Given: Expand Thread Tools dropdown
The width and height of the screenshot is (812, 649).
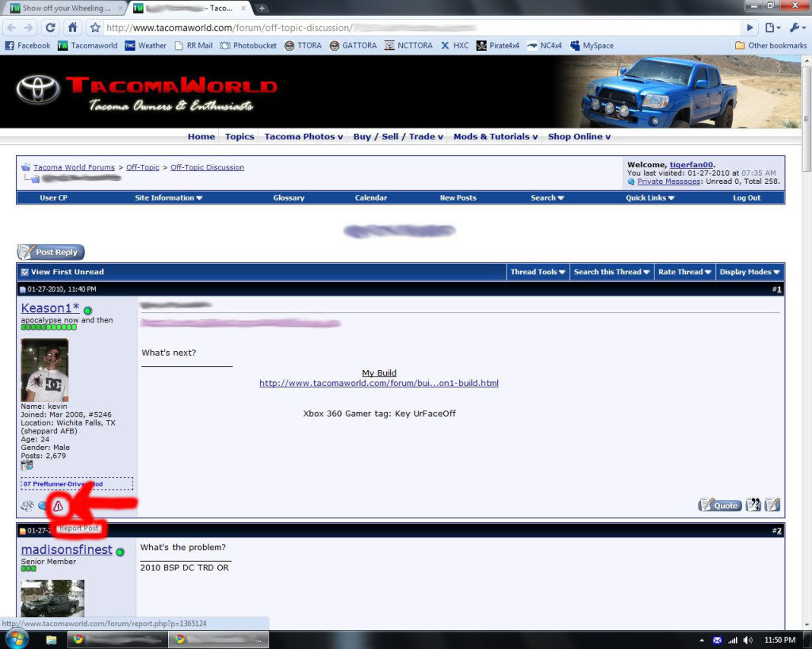Looking at the screenshot, I should [537, 272].
